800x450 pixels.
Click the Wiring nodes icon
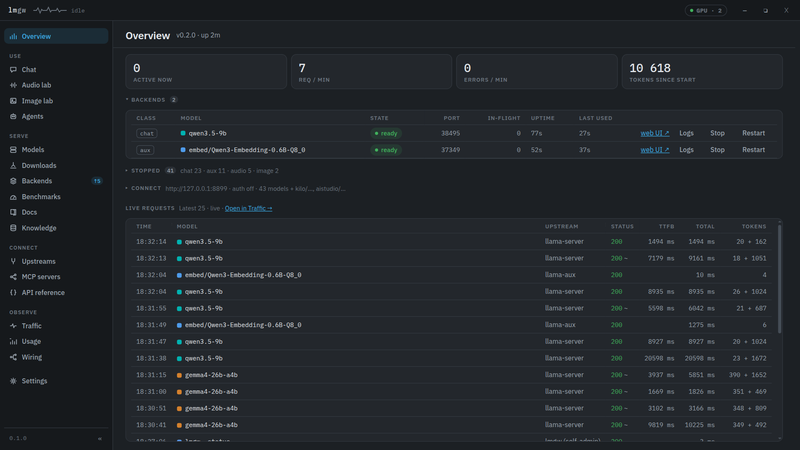pos(13,357)
